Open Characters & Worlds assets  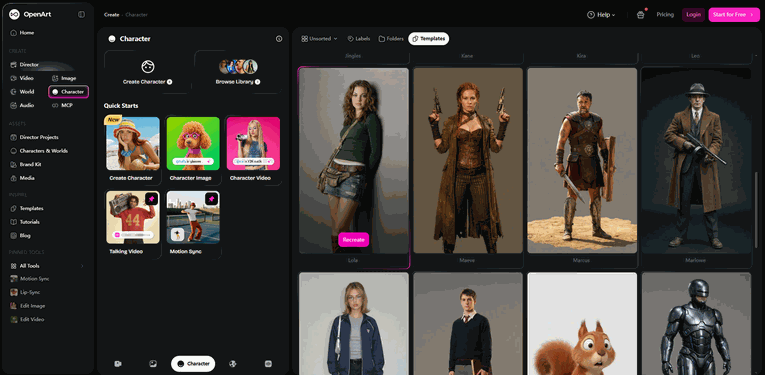pos(39,151)
